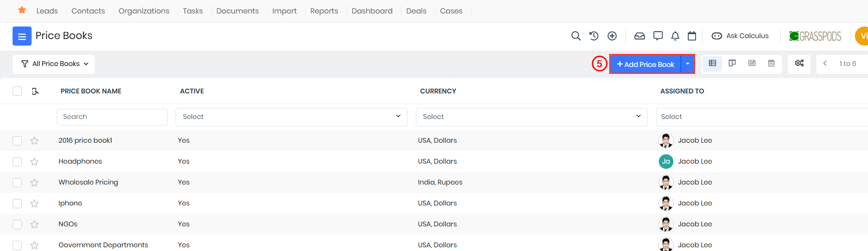Open the blue hamburger menu icon
This screenshot has height=251, width=868.
(22, 36)
